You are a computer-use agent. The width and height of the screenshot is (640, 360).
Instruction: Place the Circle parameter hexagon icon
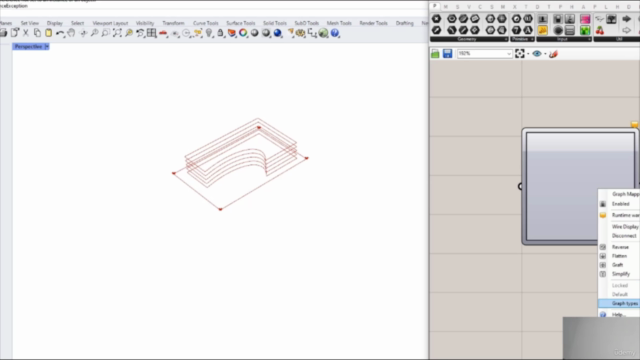tap(452, 19)
